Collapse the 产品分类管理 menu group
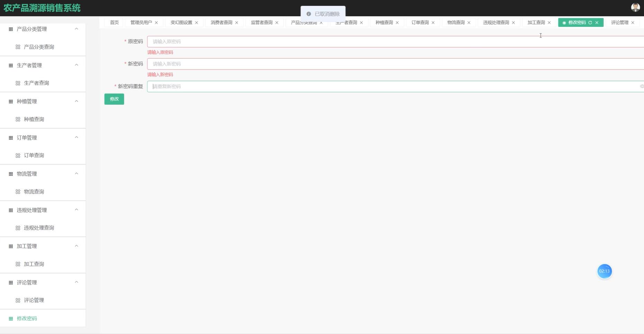 point(76,29)
